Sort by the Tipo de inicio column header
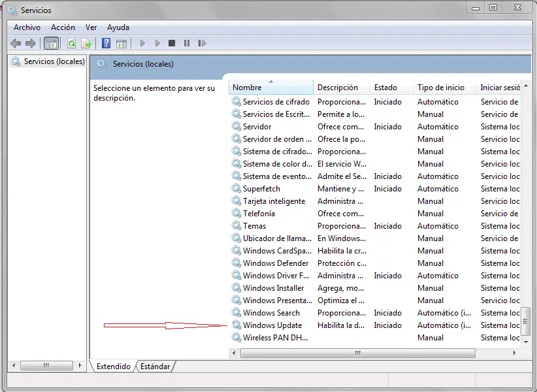The height and width of the screenshot is (392, 537). [x=445, y=88]
